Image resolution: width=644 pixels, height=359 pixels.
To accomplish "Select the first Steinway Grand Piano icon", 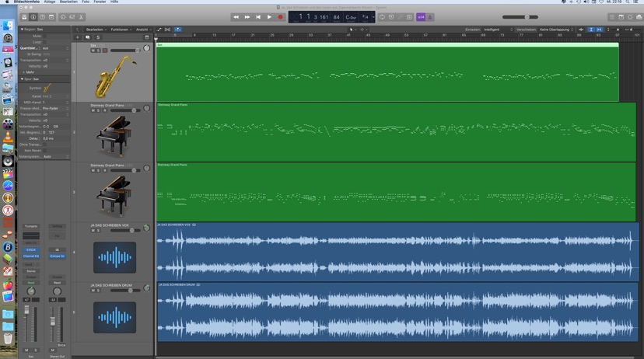I will 114,136.
